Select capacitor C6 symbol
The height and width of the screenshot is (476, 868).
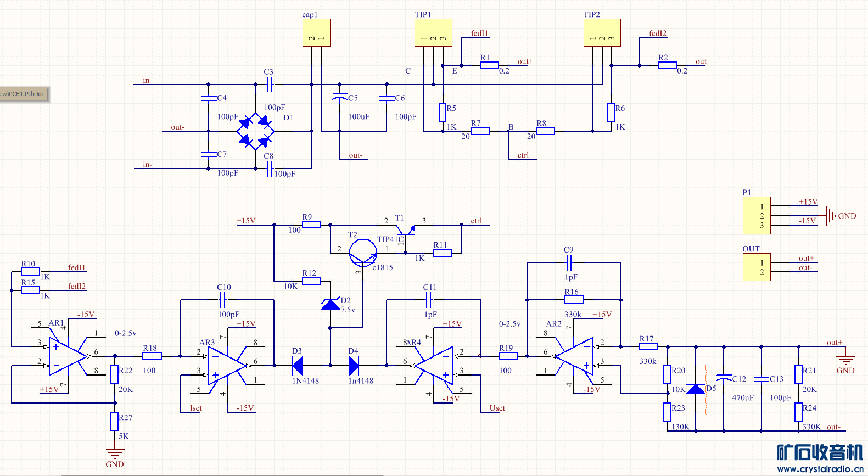(387, 98)
